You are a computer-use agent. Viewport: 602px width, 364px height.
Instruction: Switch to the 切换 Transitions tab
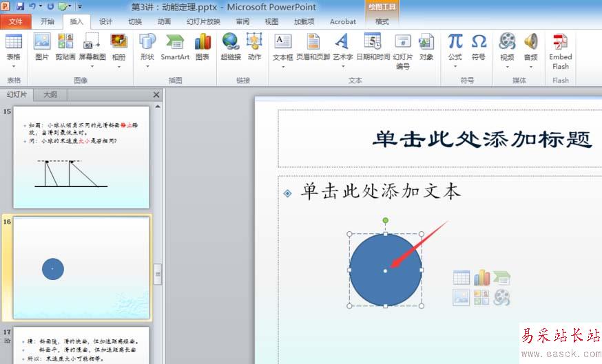pos(135,21)
